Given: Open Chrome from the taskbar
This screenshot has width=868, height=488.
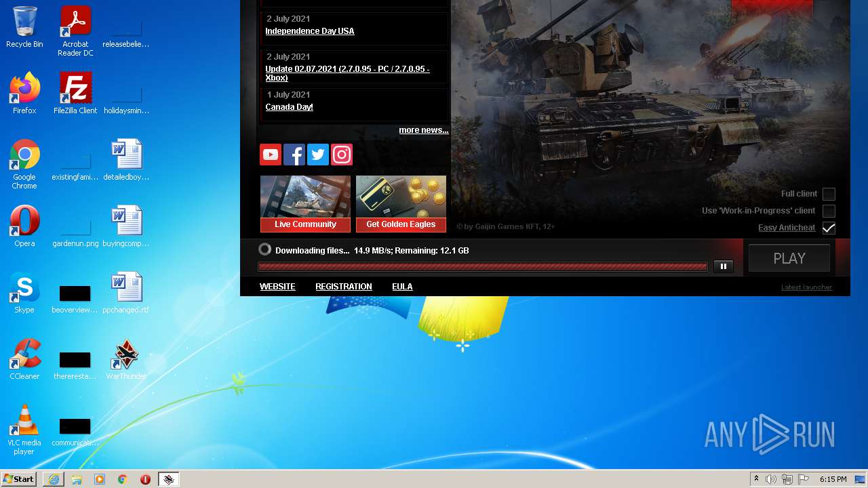Looking at the screenshot, I should tap(123, 479).
